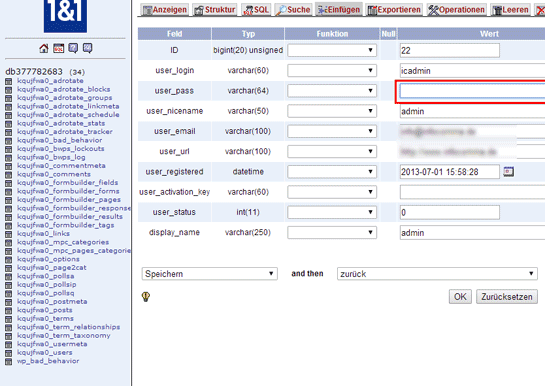
Task: Open the wp_bad_behavior table link
Action: [x=48, y=361]
